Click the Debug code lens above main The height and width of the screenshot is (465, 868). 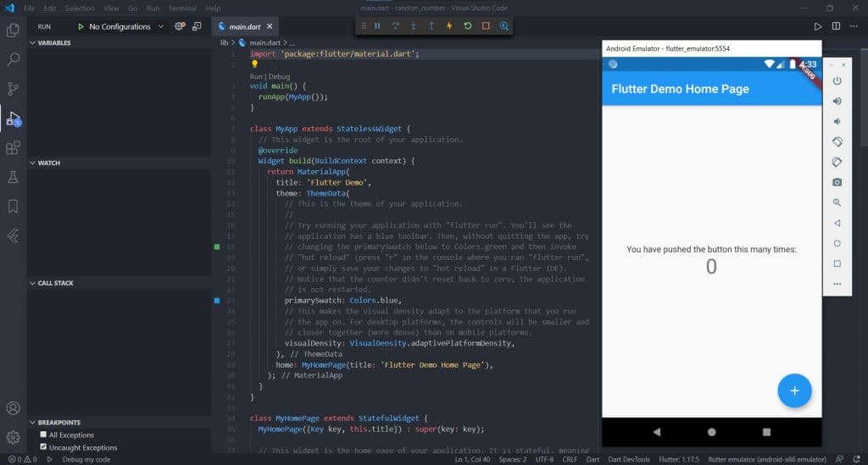(279, 76)
